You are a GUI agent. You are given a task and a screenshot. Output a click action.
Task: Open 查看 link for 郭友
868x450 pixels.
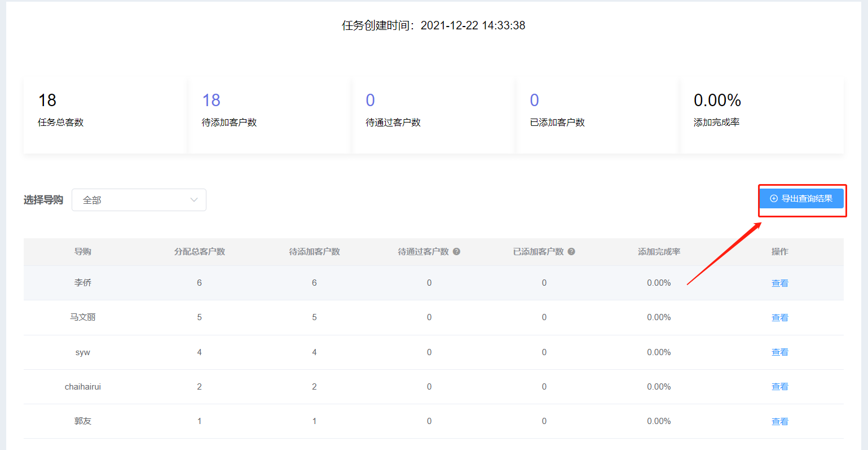(x=780, y=422)
